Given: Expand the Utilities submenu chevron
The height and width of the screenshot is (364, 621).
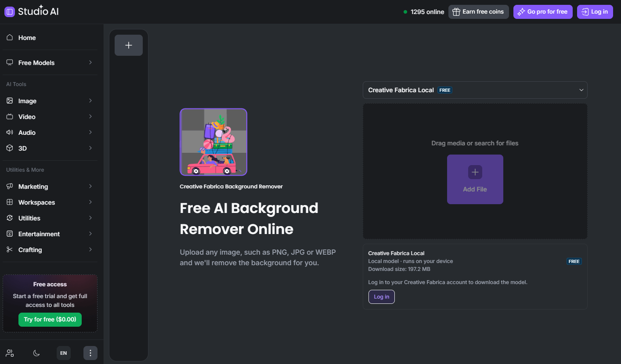Looking at the screenshot, I should click(x=90, y=218).
